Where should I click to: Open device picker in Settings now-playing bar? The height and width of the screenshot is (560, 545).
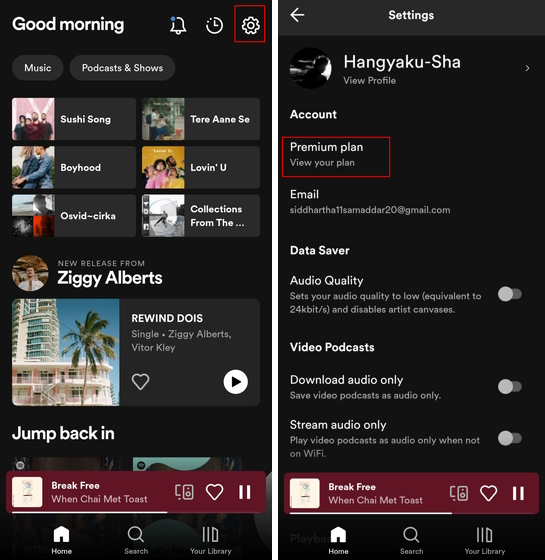(x=459, y=494)
